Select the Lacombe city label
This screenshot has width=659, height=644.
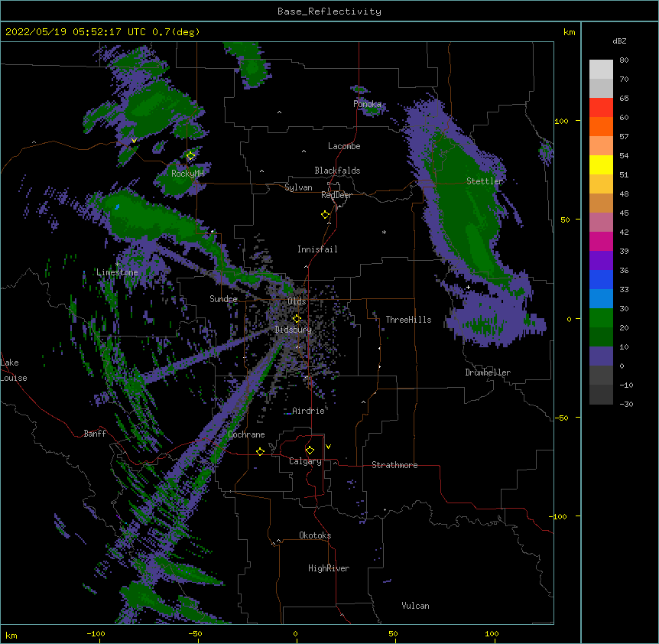click(344, 146)
